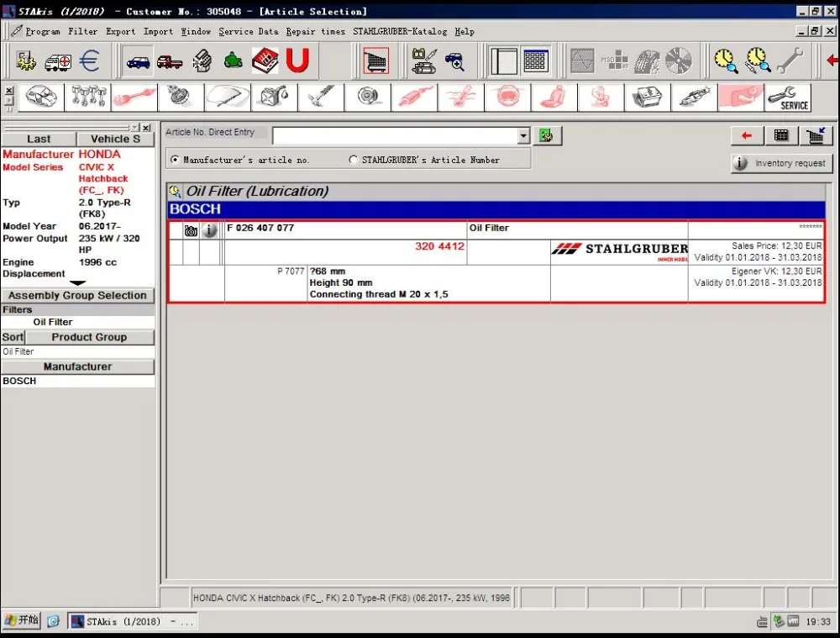Choose the drive shaft assembly group
Viewport: 840px width, 638px height.
click(x=134, y=97)
